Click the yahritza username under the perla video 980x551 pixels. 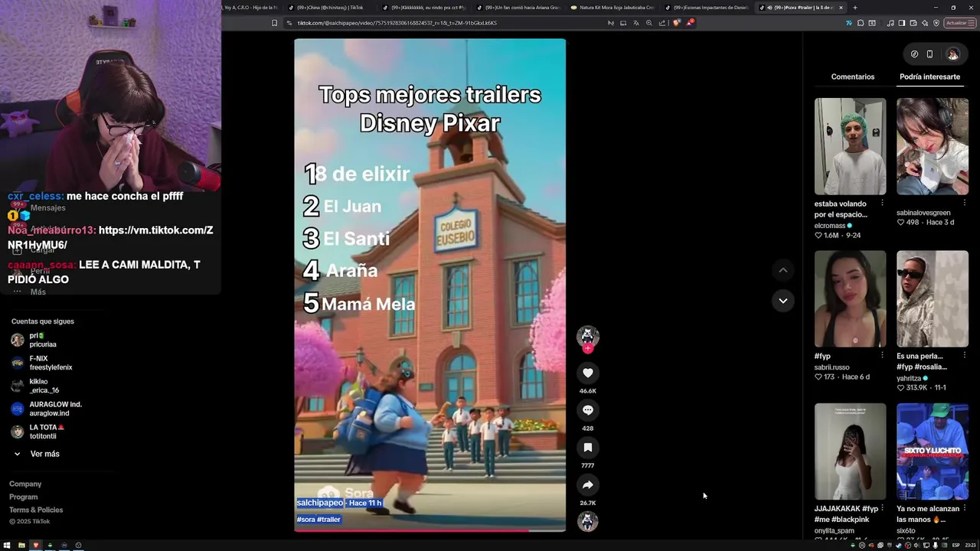(x=909, y=378)
